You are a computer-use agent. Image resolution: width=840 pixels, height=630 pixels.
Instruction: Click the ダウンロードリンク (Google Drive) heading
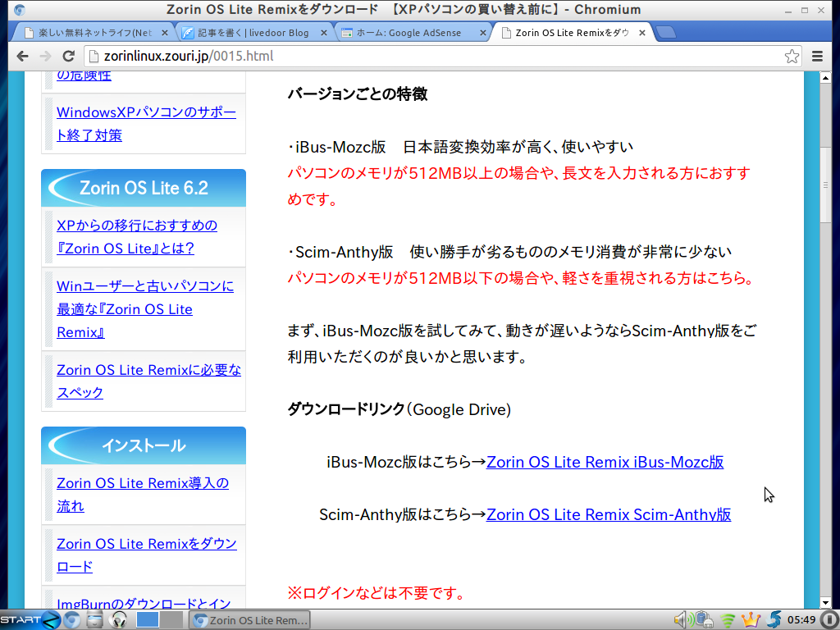point(399,409)
